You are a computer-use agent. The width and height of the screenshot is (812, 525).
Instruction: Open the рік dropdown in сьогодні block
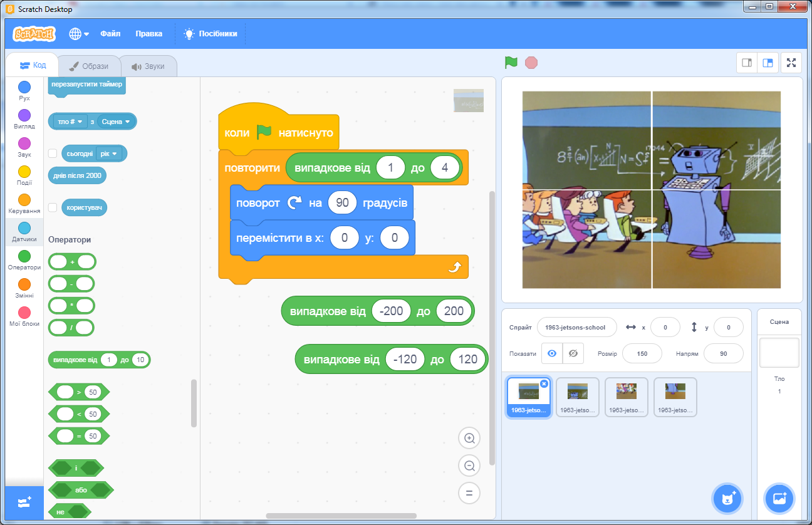pyautogui.click(x=109, y=153)
